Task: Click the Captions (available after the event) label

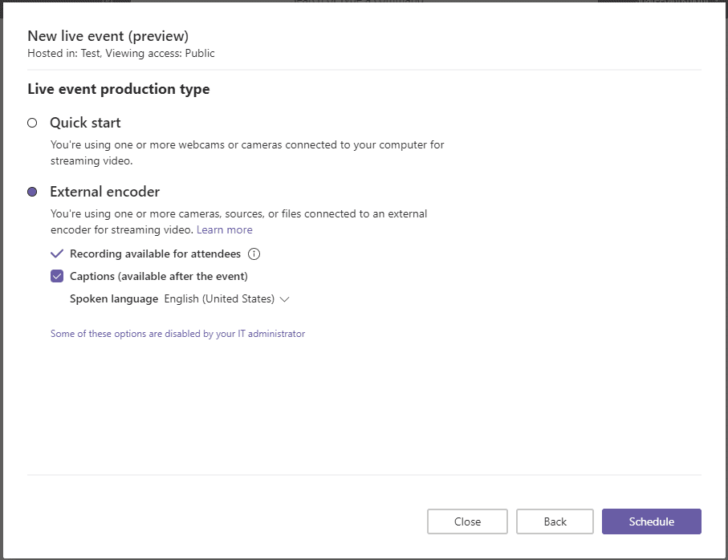Action: pos(159,276)
